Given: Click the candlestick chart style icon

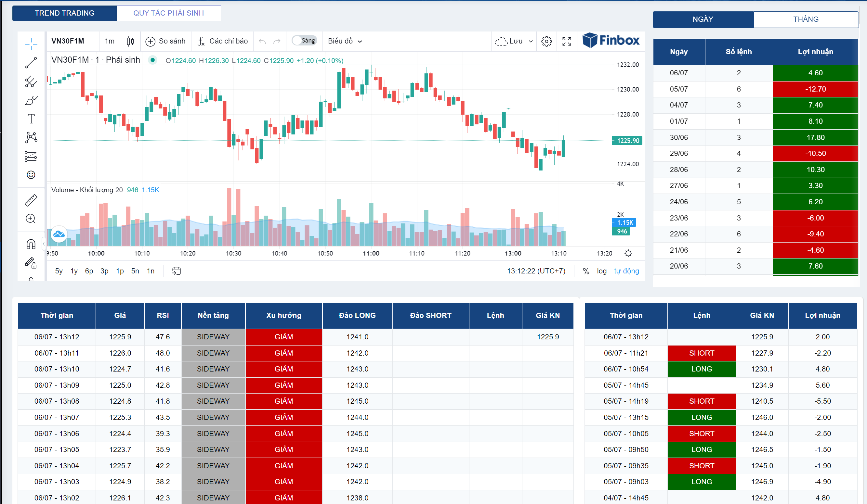Looking at the screenshot, I should [130, 41].
